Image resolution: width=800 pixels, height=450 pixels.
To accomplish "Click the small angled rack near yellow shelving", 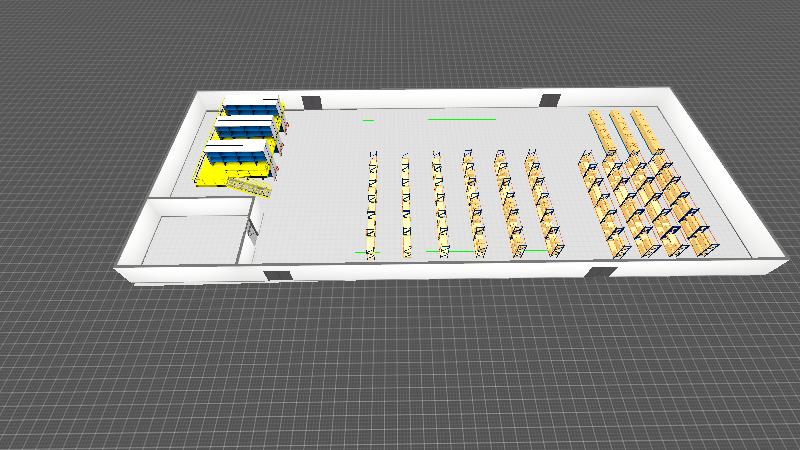I will tap(248, 186).
